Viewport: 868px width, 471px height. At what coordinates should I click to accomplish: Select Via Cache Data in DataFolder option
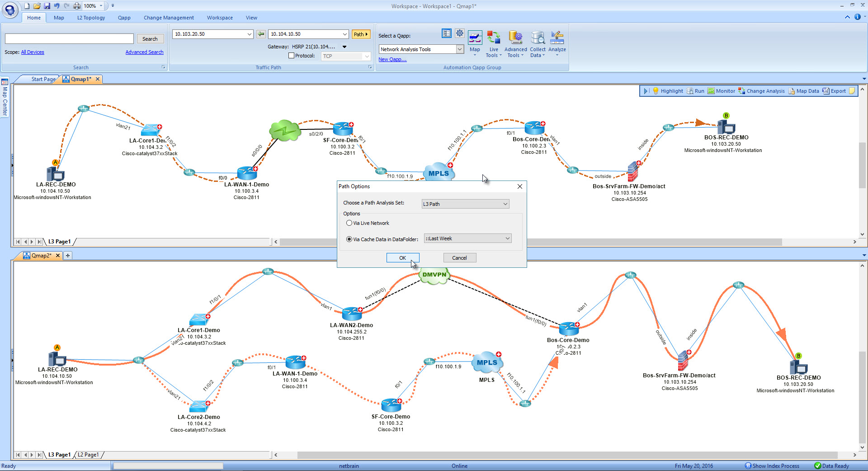[x=349, y=239]
